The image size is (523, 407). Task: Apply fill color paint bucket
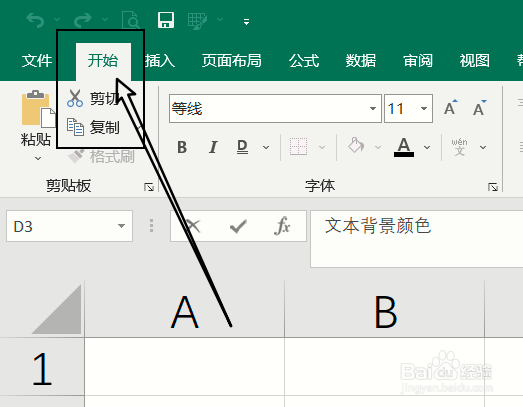click(356, 145)
